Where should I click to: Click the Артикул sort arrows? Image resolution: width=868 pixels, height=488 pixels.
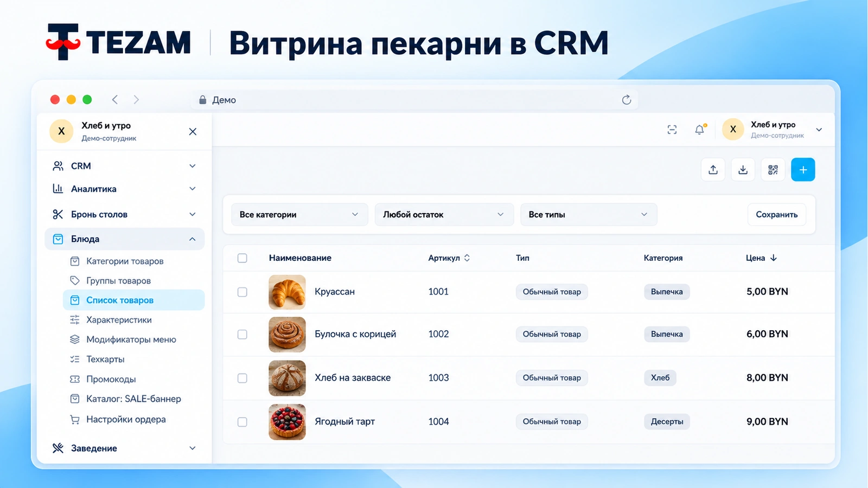(x=467, y=258)
